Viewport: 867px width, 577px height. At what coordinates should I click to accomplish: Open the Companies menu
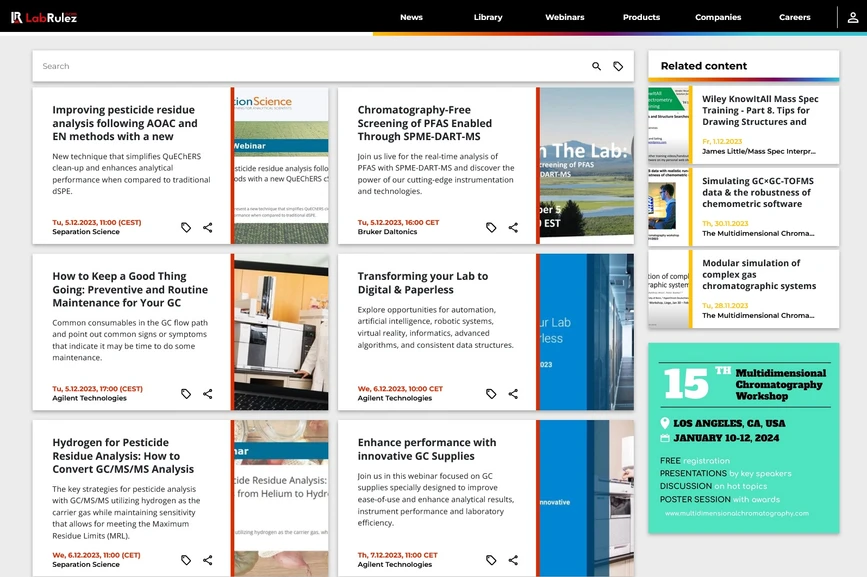click(718, 17)
